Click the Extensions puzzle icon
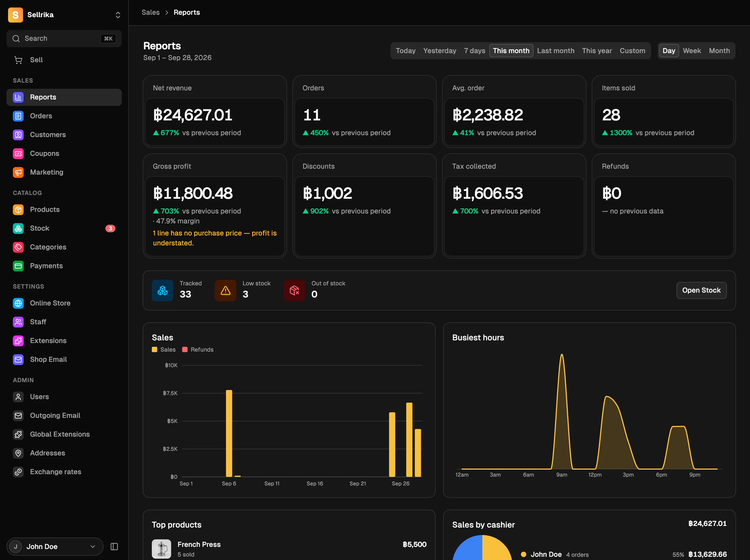 (x=18, y=341)
